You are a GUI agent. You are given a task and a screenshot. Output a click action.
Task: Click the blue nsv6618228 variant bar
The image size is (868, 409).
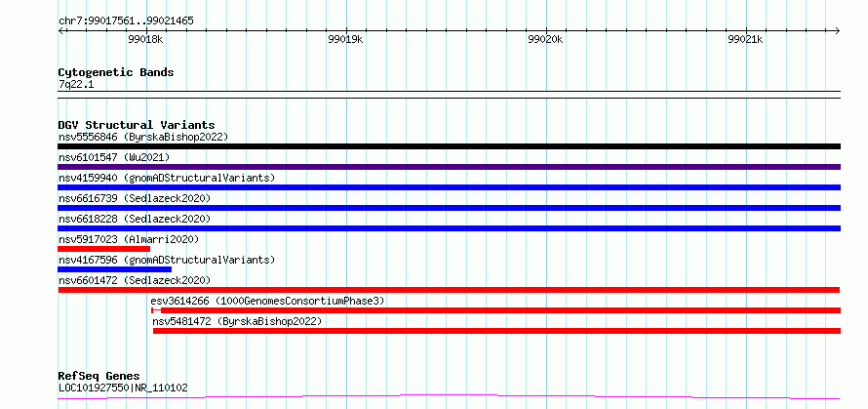click(x=449, y=228)
